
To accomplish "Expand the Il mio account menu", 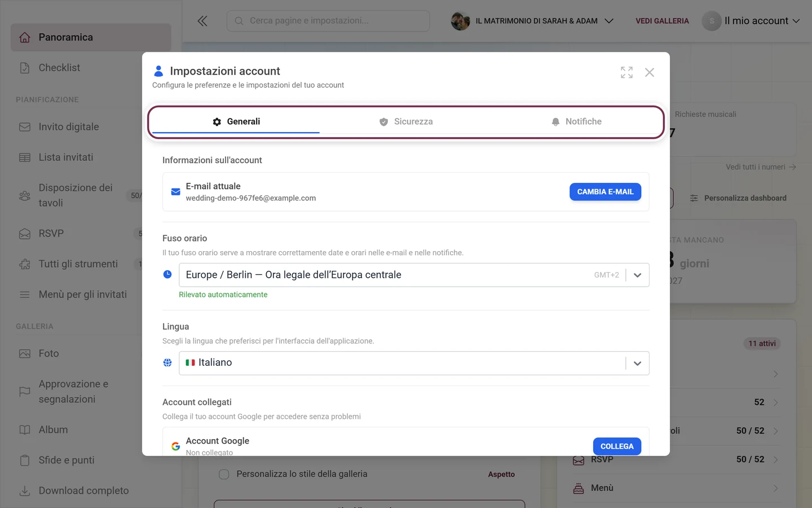I will tap(751, 21).
